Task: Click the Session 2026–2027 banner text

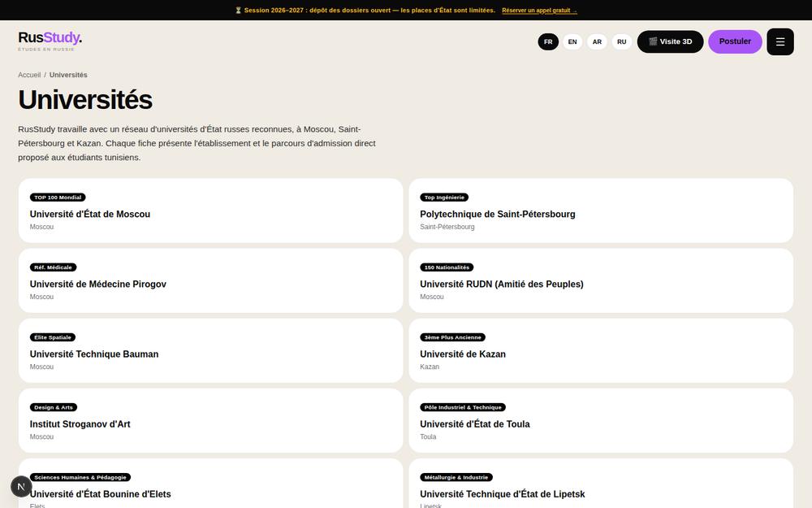Action: click(365, 11)
